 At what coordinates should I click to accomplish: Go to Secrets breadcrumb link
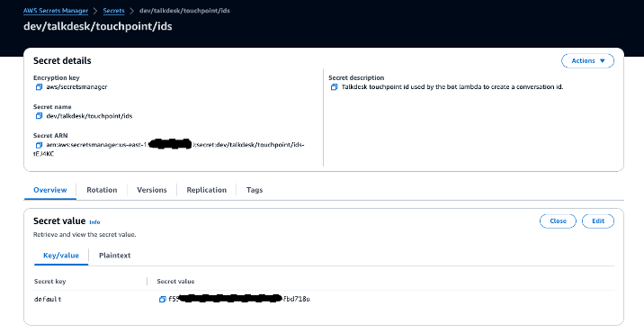(113, 11)
